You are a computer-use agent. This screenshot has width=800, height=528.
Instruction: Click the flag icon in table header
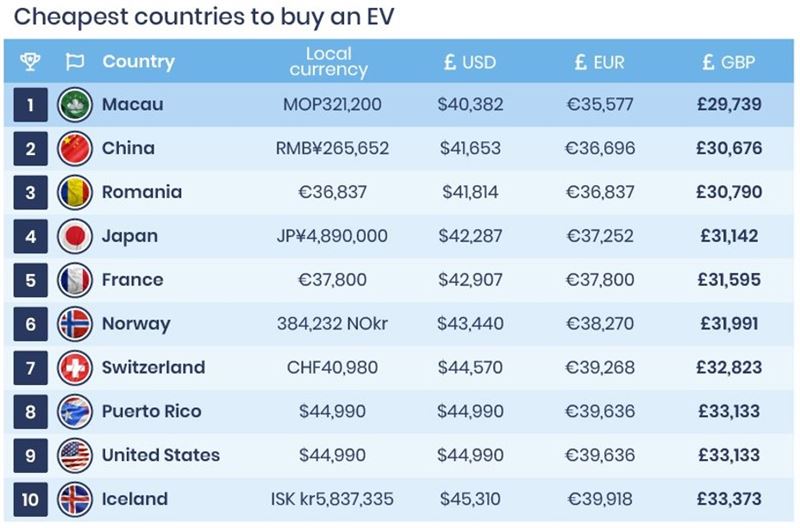click(74, 62)
